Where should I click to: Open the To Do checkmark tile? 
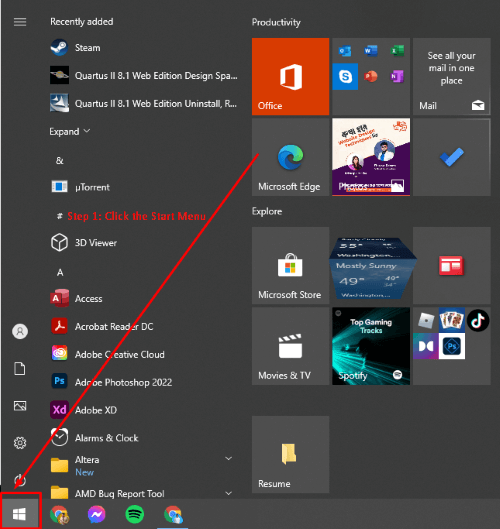[x=451, y=157]
